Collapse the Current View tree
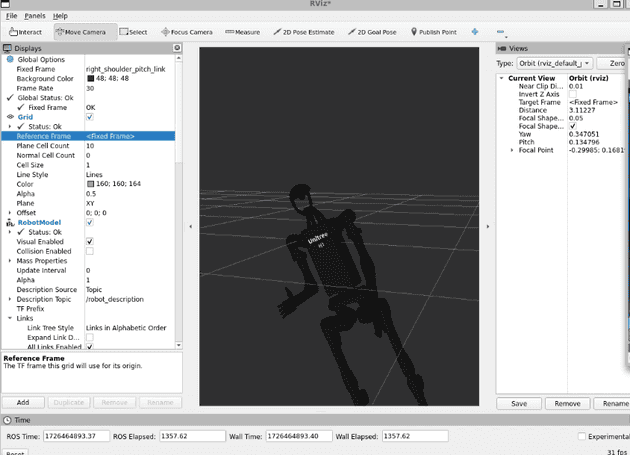The image size is (630, 455). coord(501,78)
